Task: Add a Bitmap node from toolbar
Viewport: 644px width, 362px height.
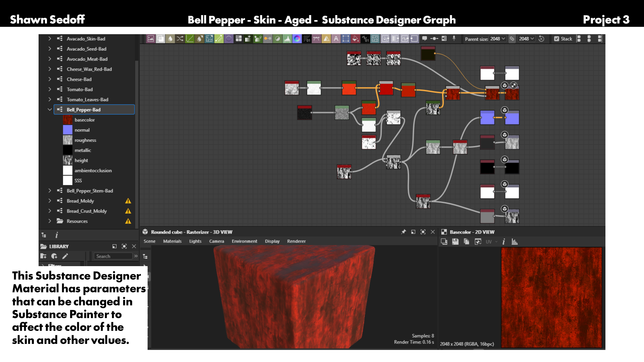Action: pyautogui.click(x=151, y=39)
